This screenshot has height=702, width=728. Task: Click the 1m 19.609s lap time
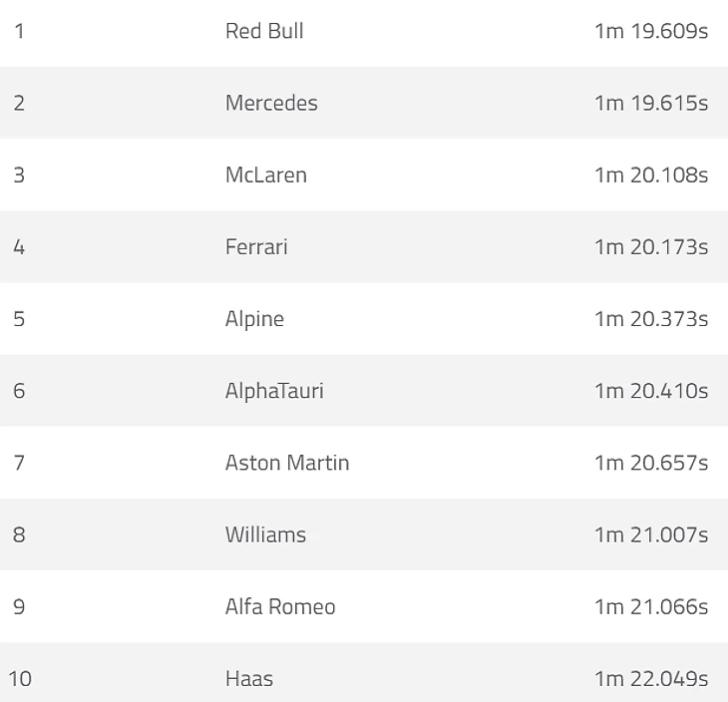coord(651,31)
